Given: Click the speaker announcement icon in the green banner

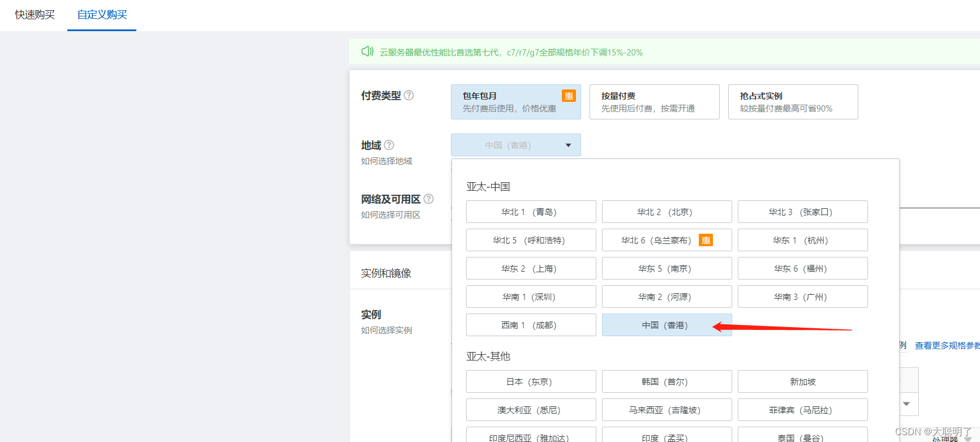Looking at the screenshot, I should tap(367, 52).
